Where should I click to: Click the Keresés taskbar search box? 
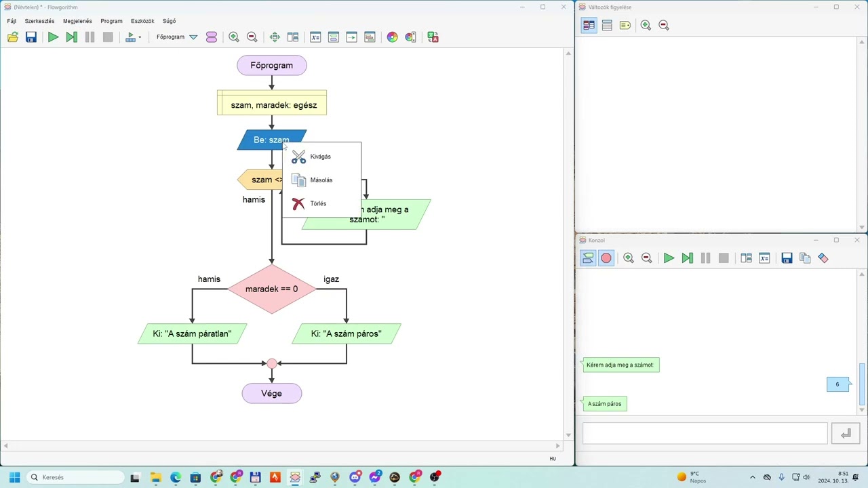click(75, 477)
